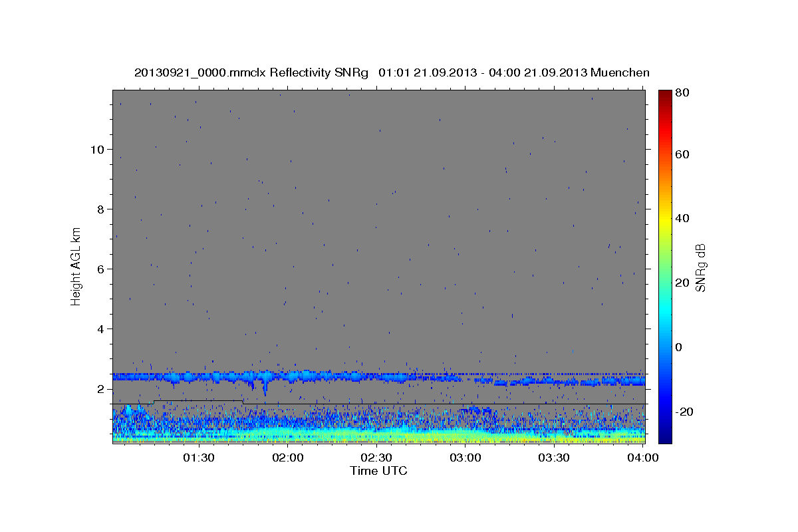Click the yellow-green near-ground reflectivity band

pyautogui.click(x=378, y=436)
